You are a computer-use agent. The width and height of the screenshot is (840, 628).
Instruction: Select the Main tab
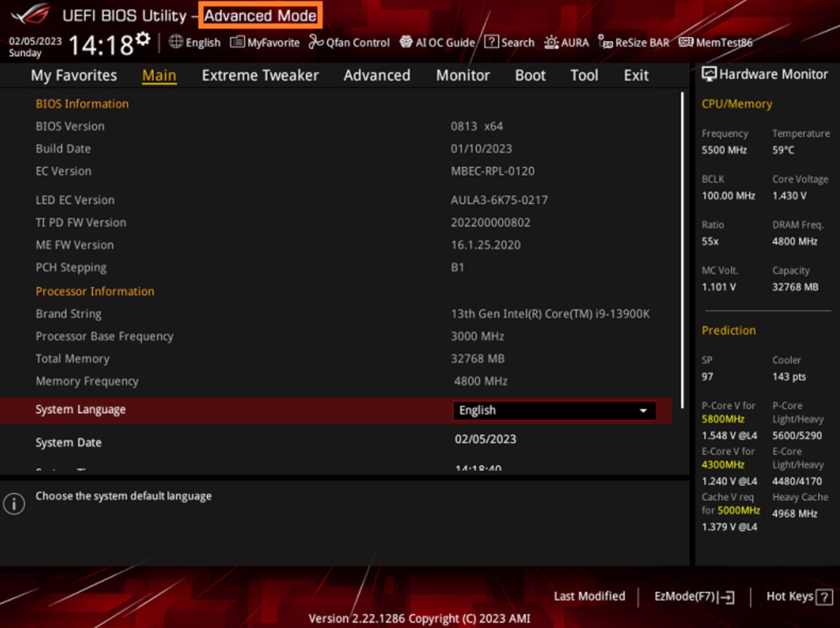pyautogui.click(x=159, y=75)
